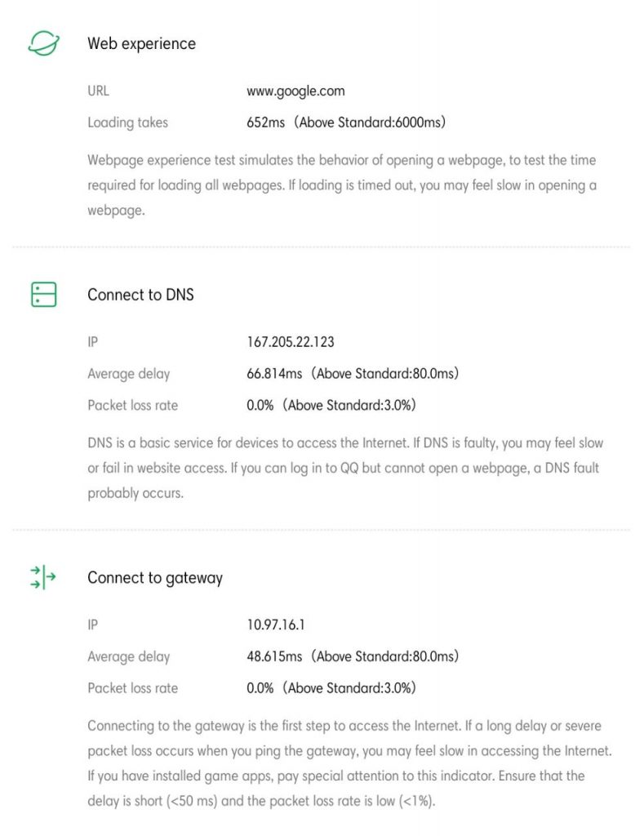Viewport: 644px width, 836px height.
Task: Click the Packet loss rate label under DNS
Action: 132,405
